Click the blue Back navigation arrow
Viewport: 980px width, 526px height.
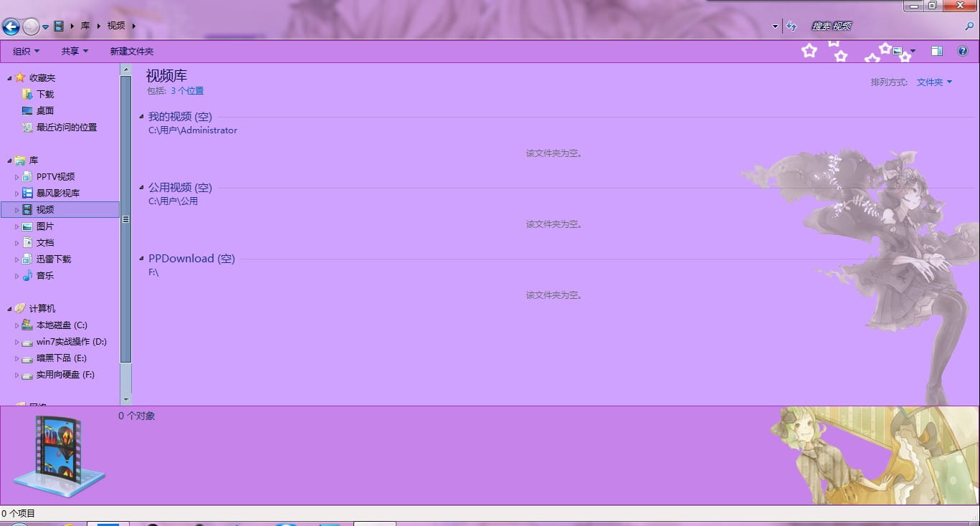pyautogui.click(x=11, y=27)
